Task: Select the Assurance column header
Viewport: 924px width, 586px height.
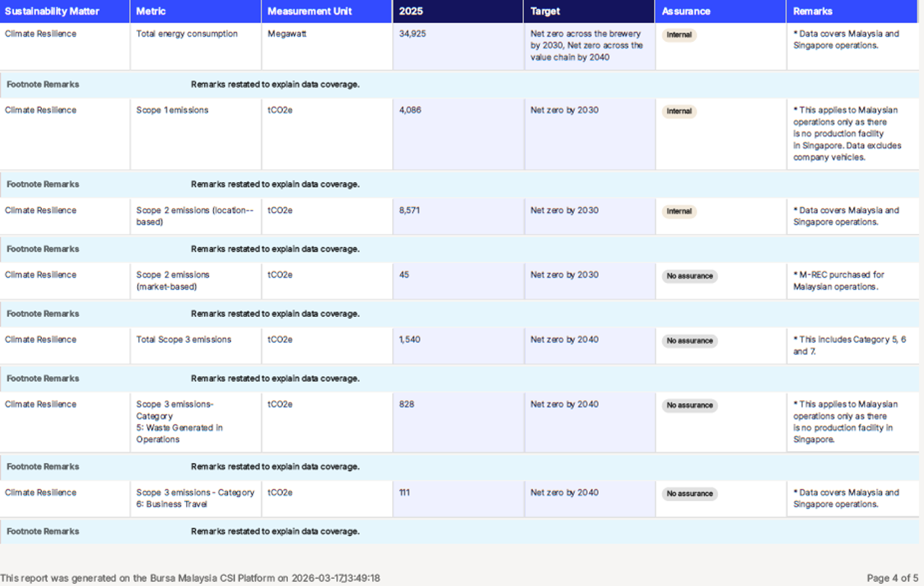Action: click(x=686, y=11)
